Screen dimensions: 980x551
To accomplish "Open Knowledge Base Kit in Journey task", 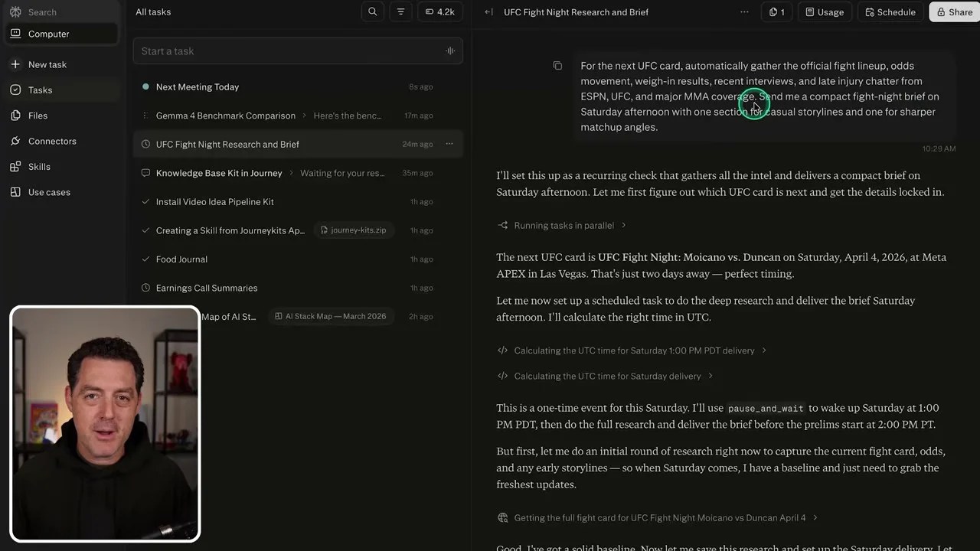I will (298, 173).
